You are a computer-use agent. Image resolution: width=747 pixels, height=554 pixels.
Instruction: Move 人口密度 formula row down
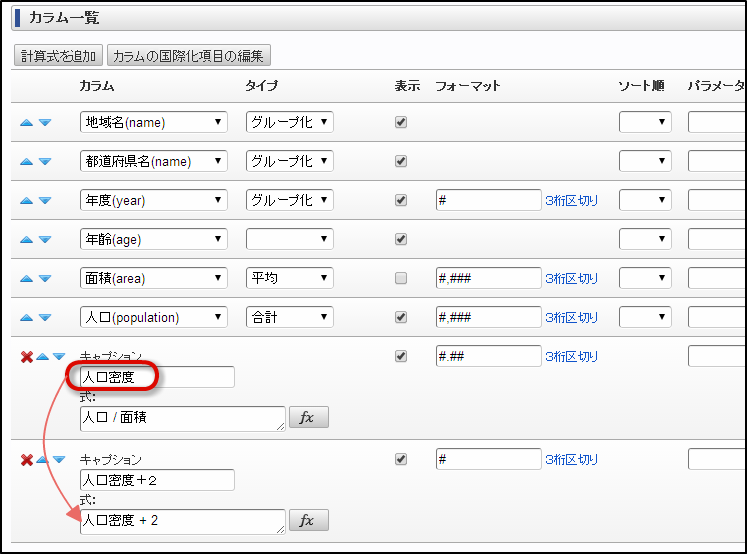59,357
